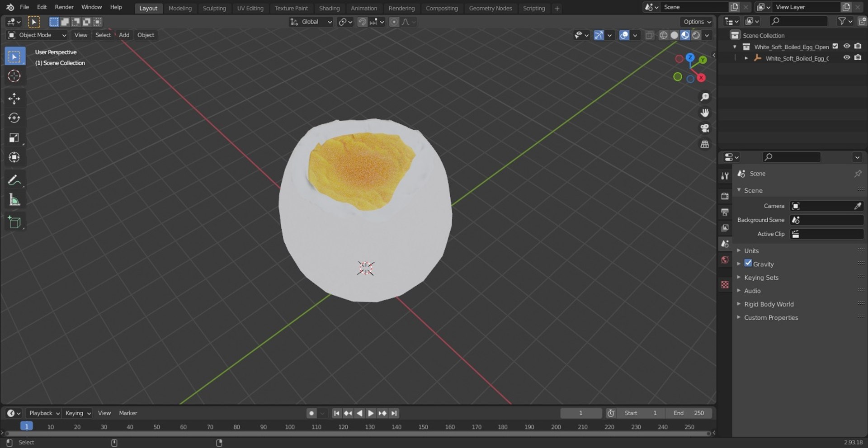The height and width of the screenshot is (448, 868).
Task: Open the Edit menu
Action: click(x=42, y=7)
